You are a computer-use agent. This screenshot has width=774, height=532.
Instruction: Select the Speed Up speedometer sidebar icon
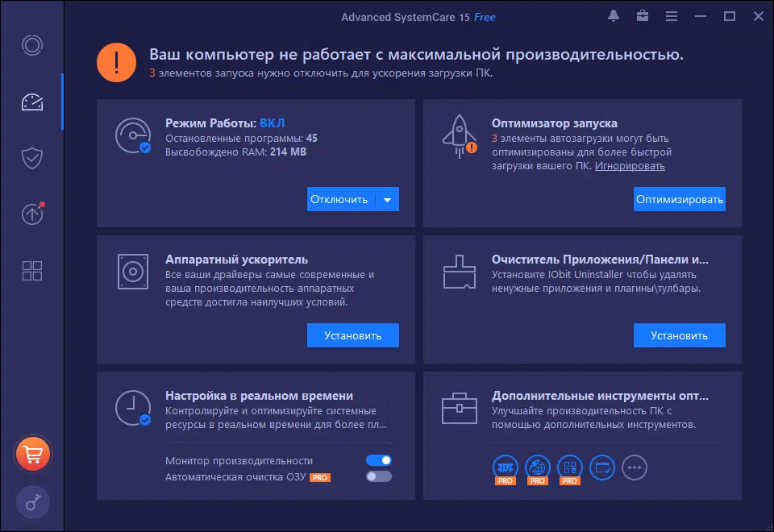(x=32, y=102)
